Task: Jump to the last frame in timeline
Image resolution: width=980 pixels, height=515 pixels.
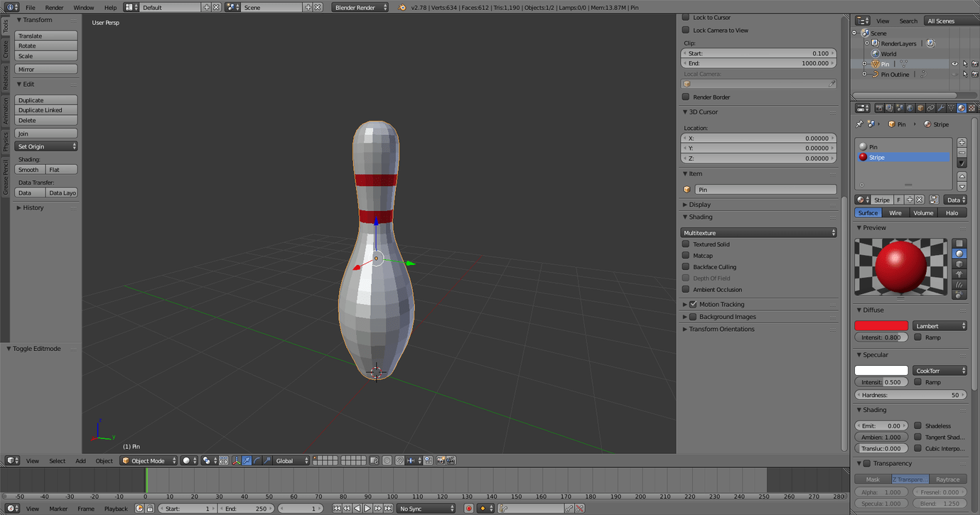Action: [388, 509]
